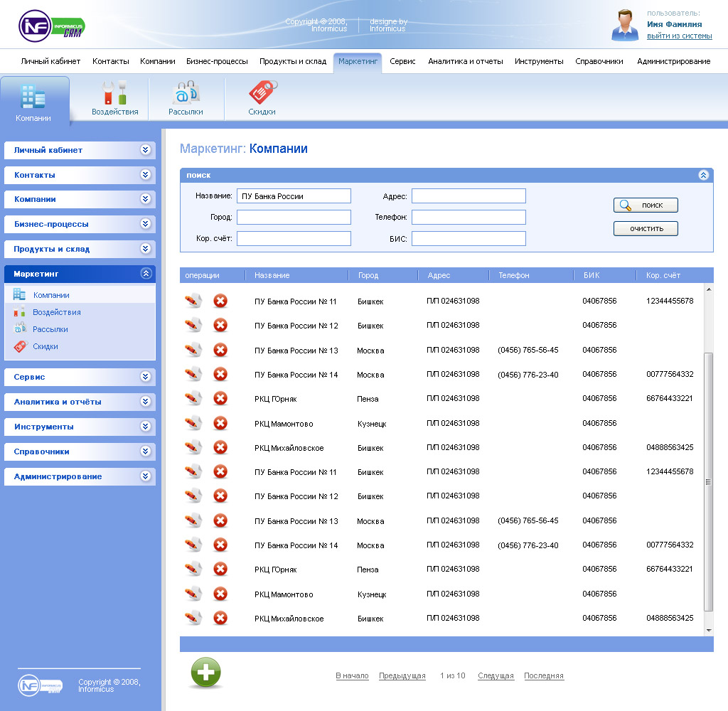Add a new company with the green plus icon
The width and height of the screenshot is (728, 711).
point(205,671)
